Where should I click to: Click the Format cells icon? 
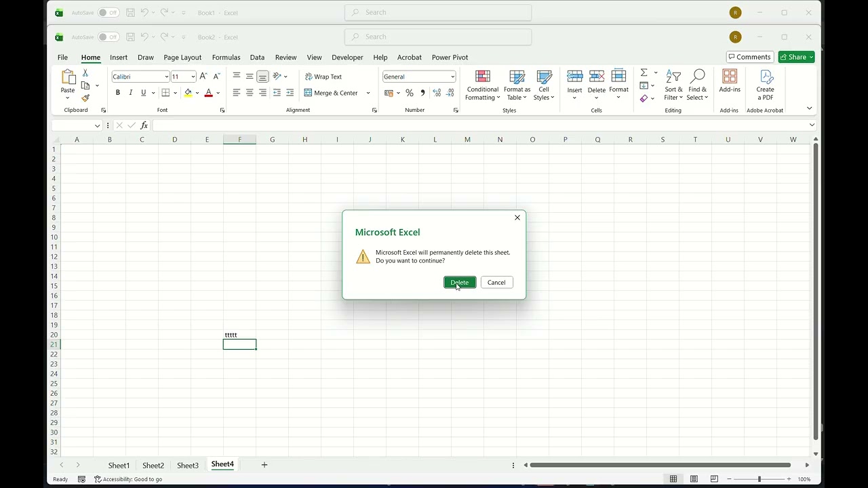pyautogui.click(x=618, y=77)
